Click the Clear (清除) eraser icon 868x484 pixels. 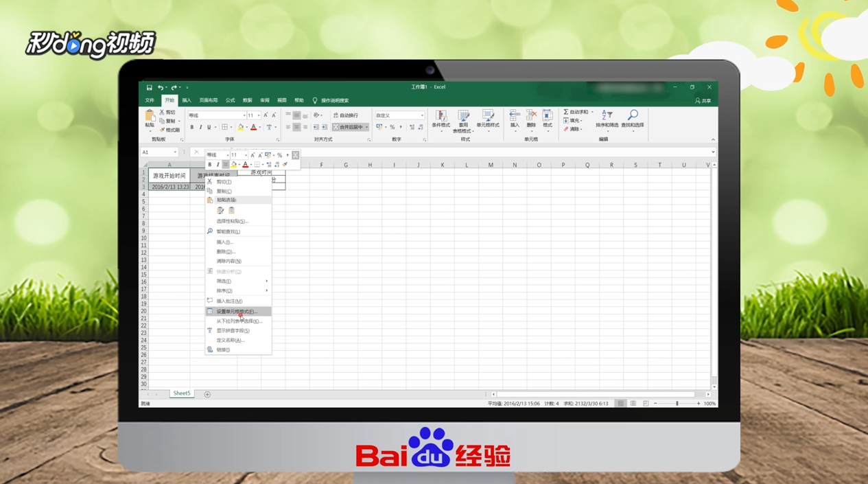click(566, 129)
